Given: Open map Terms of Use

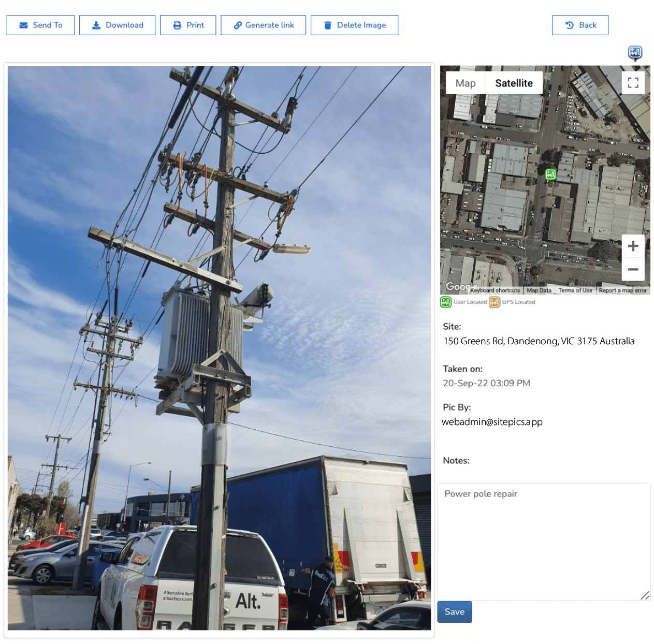Looking at the screenshot, I should point(575,290).
